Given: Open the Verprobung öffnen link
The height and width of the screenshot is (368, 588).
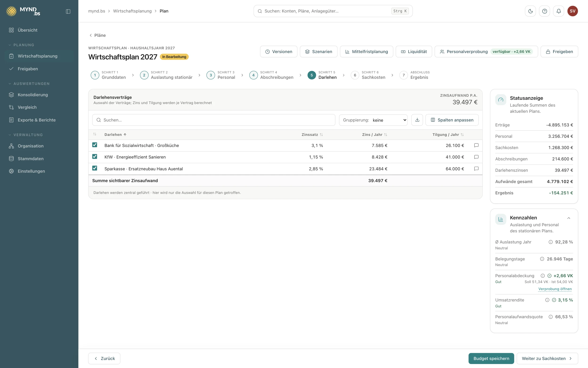Looking at the screenshot, I should [x=555, y=289].
